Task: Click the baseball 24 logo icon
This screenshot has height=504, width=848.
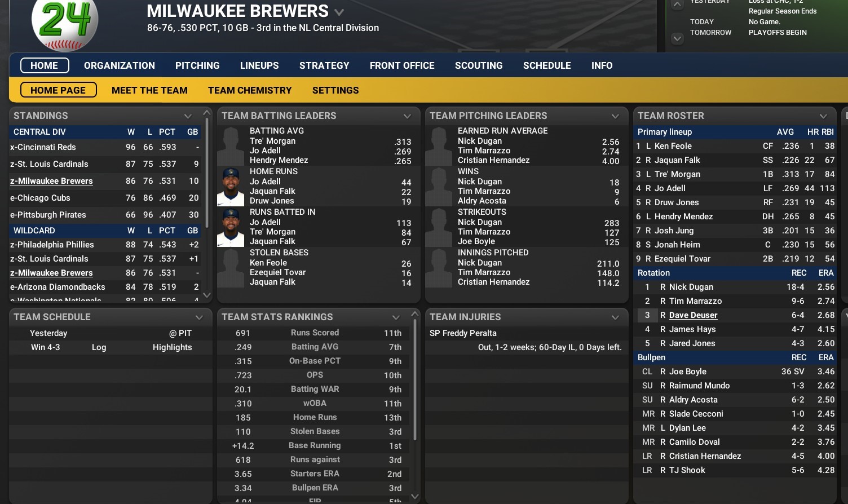Action: click(65, 23)
